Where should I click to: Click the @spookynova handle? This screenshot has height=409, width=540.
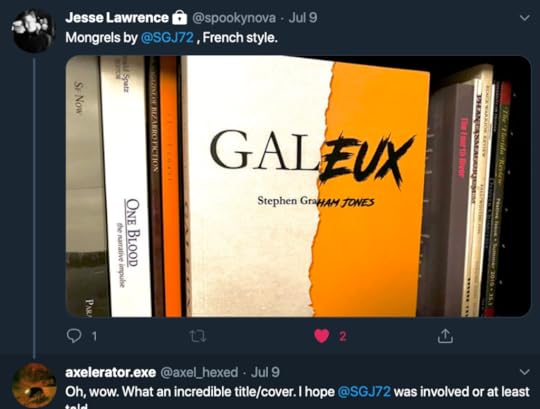click(x=233, y=18)
